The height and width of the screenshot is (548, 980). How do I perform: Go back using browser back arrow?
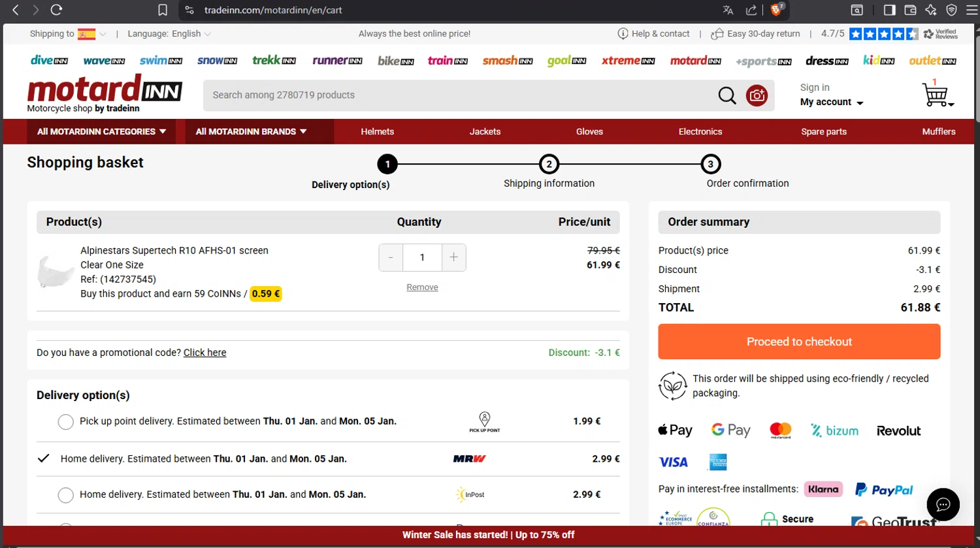click(16, 10)
